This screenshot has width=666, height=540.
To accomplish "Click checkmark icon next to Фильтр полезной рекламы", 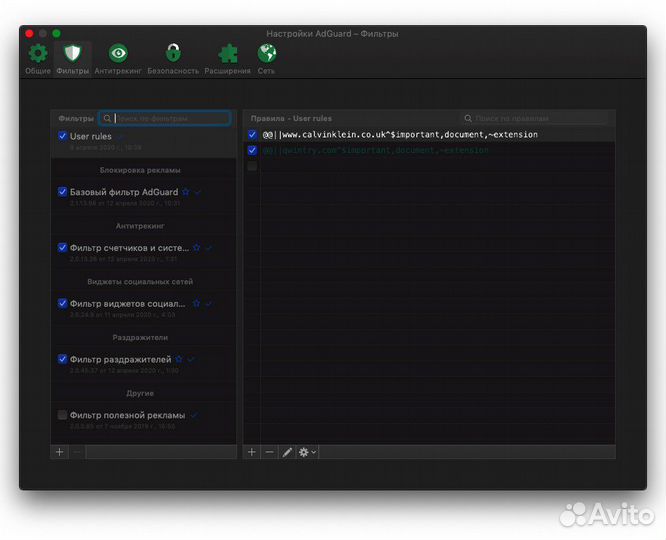I will click(x=195, y=415).
